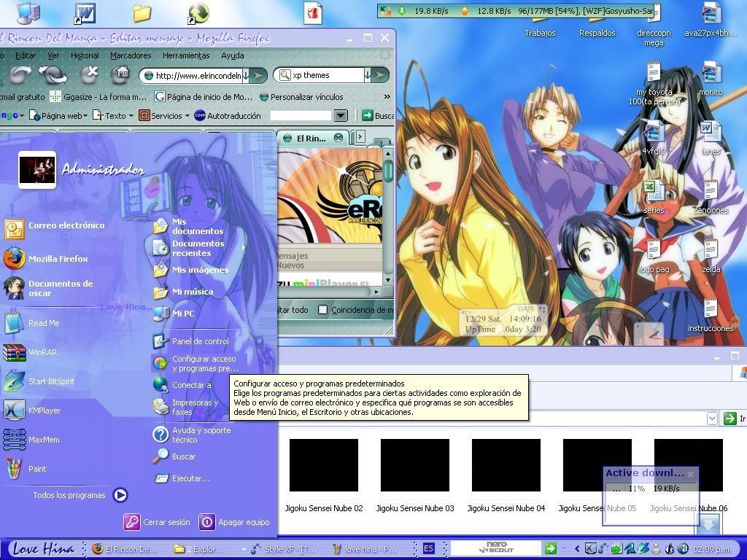
Task: Click search go arrow beside xp themes
Action: point(380,75)
